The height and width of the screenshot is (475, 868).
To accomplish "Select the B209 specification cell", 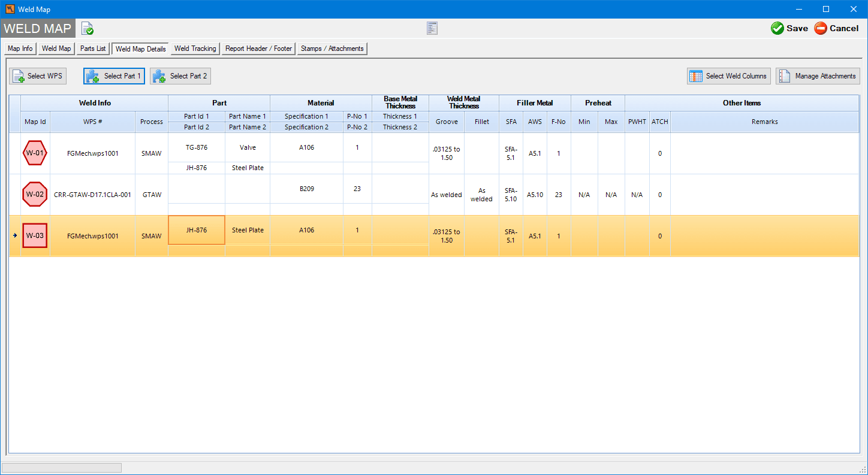I will (306, 189).
